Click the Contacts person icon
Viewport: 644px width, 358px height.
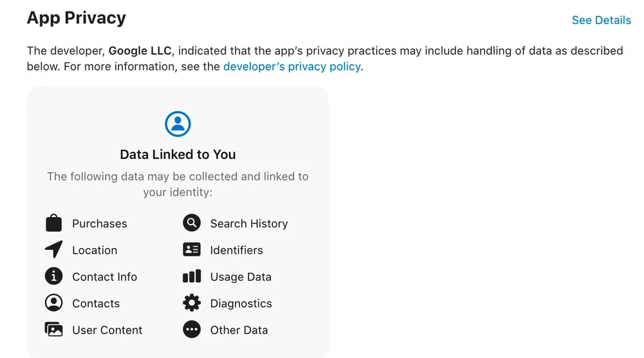53,303
